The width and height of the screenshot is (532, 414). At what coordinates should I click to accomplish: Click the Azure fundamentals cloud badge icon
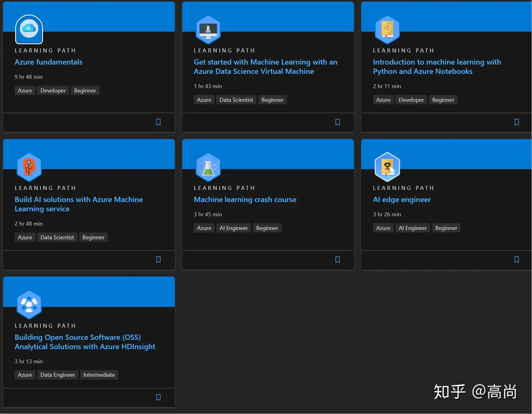[x=29, y=29]
